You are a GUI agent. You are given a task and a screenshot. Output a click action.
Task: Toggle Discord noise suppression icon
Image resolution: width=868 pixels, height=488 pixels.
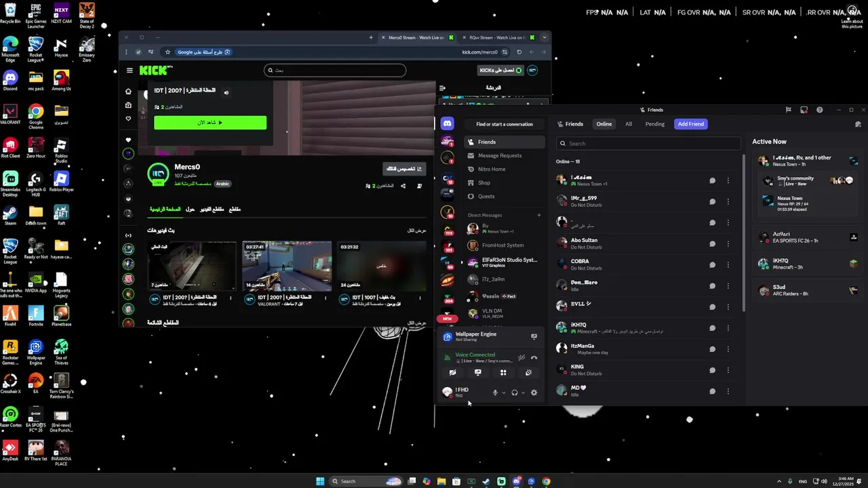click(521, 358)
